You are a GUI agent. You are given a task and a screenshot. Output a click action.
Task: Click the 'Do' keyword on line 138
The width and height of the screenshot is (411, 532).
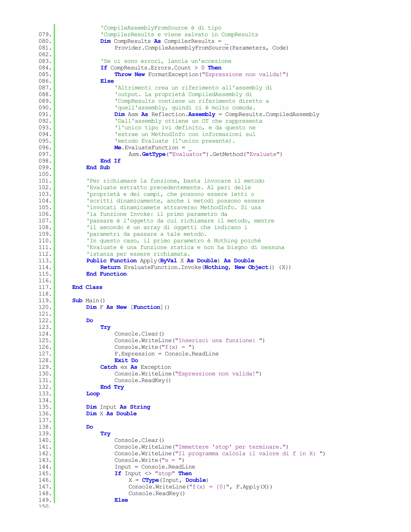coord(90,427)
